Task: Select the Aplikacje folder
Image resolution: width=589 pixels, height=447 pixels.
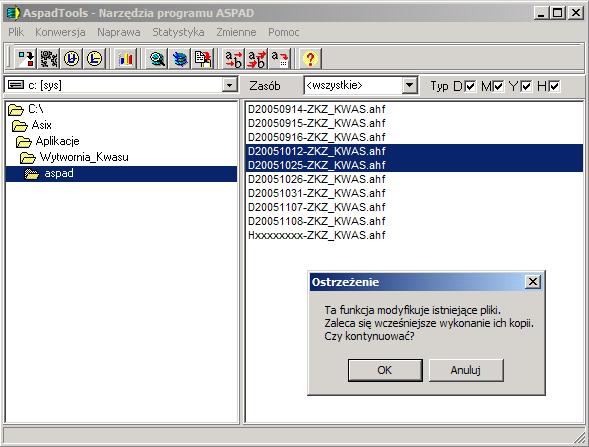Action: click(x=48, y=141)
